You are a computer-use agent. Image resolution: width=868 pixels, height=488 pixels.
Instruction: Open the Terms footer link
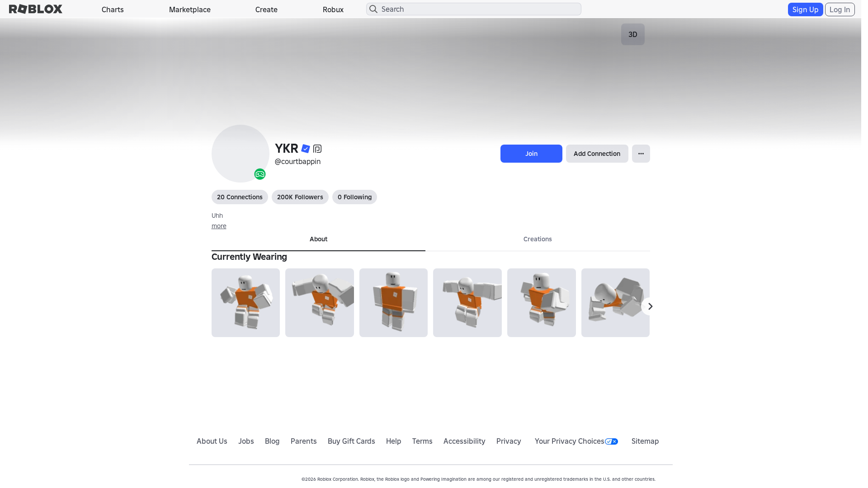tap(422, 441)
